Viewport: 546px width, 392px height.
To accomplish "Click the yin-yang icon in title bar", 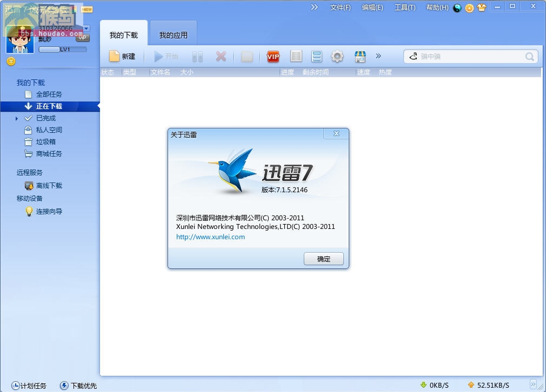I will click(457, 8).
